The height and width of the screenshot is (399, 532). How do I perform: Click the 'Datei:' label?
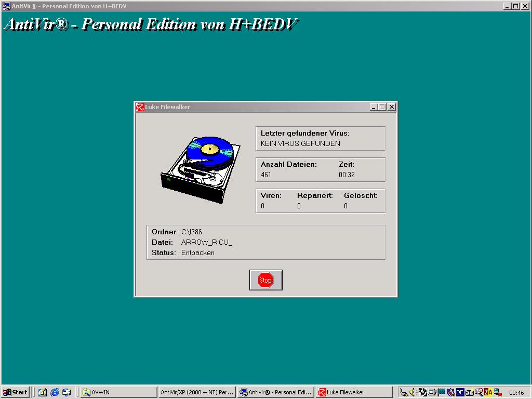click(x=162, y=242)
